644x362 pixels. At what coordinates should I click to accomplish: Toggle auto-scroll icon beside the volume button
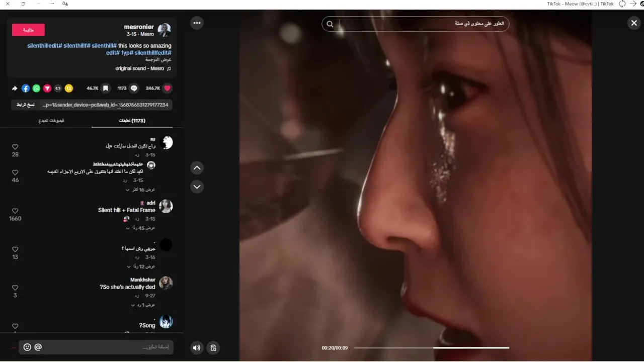213,347
